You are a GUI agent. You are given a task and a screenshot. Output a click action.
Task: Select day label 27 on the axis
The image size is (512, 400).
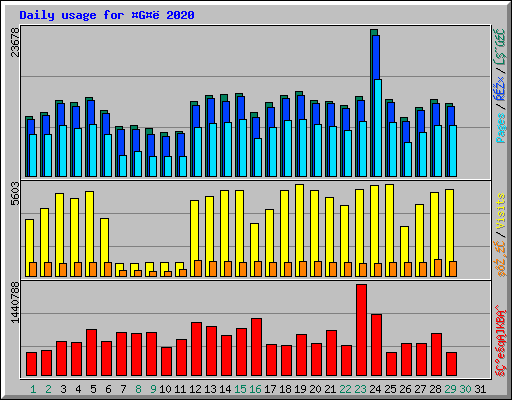point(420,389)
